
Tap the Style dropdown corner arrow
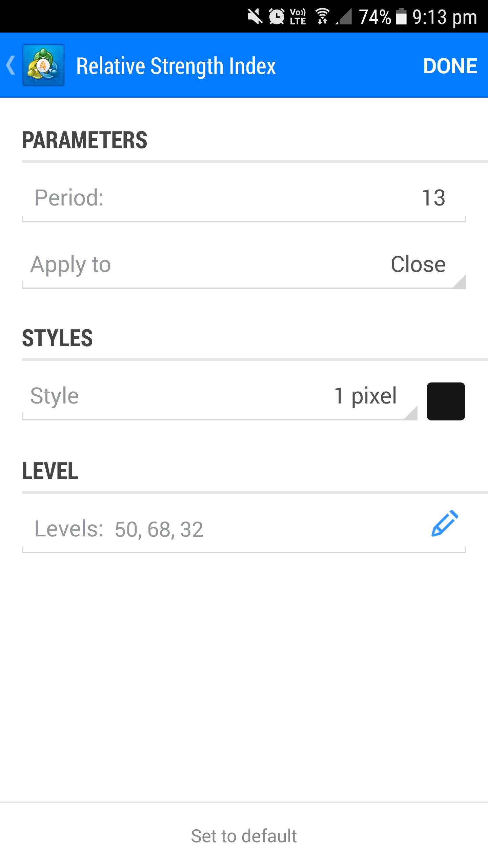411,413
